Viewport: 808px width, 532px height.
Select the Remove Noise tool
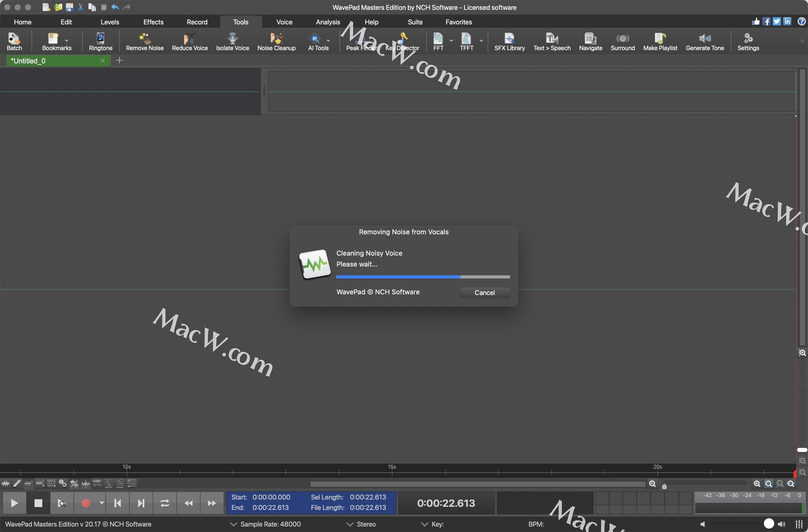(145, 42)
